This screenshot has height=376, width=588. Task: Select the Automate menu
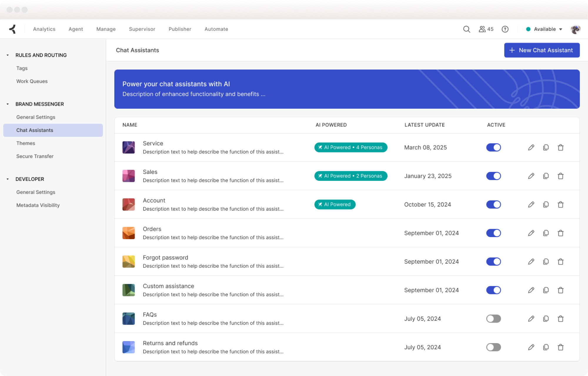tap(216, 29)
